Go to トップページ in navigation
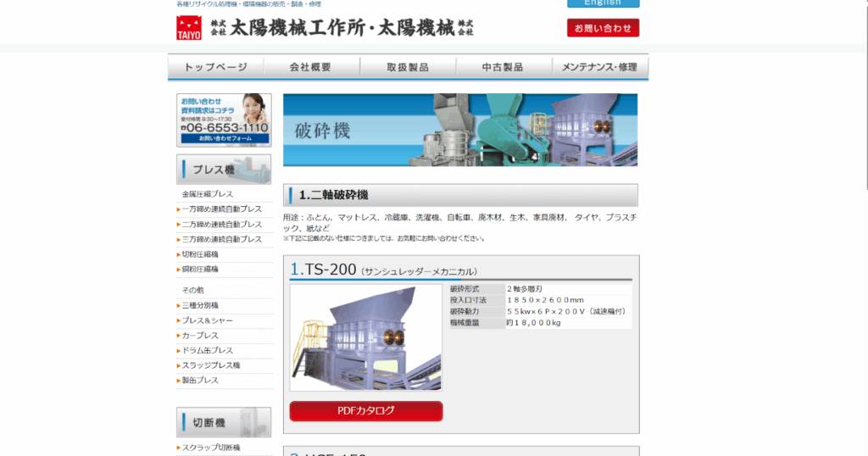The width and height of the screenshot is (868, 456). pos(216,67)
